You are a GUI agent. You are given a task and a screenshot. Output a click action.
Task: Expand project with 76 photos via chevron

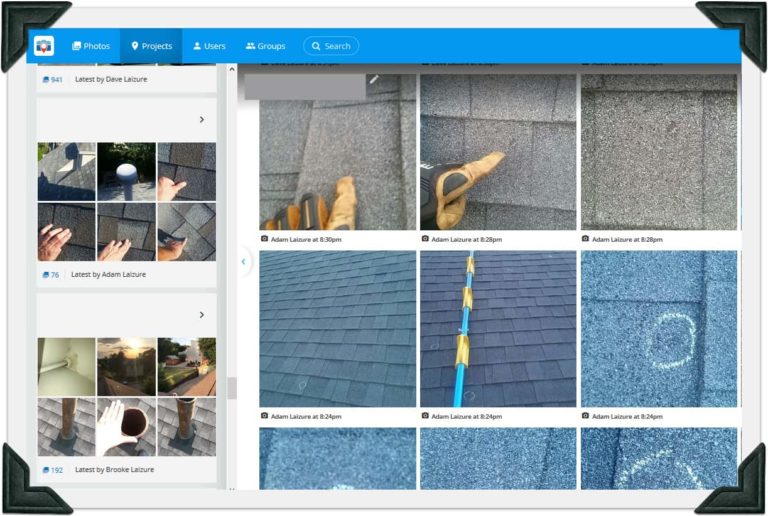202,119
